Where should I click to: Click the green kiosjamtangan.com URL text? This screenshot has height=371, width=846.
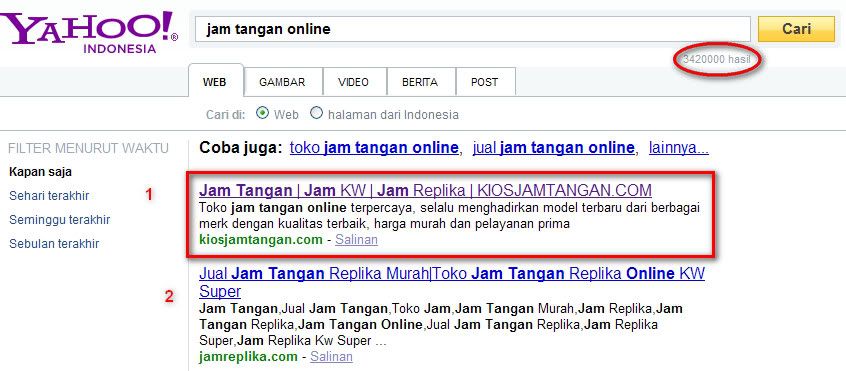click(x=261, y=239)
